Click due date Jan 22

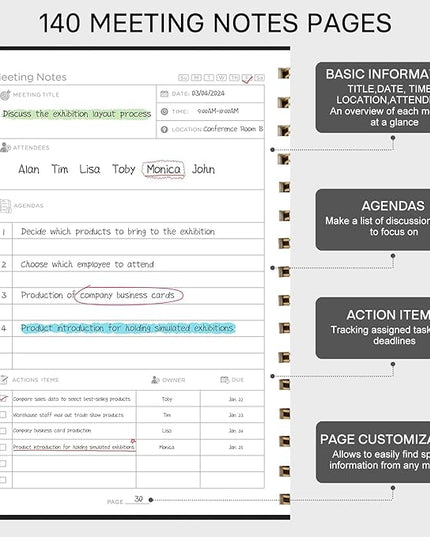pyautogui.click(x=236, y=399)
